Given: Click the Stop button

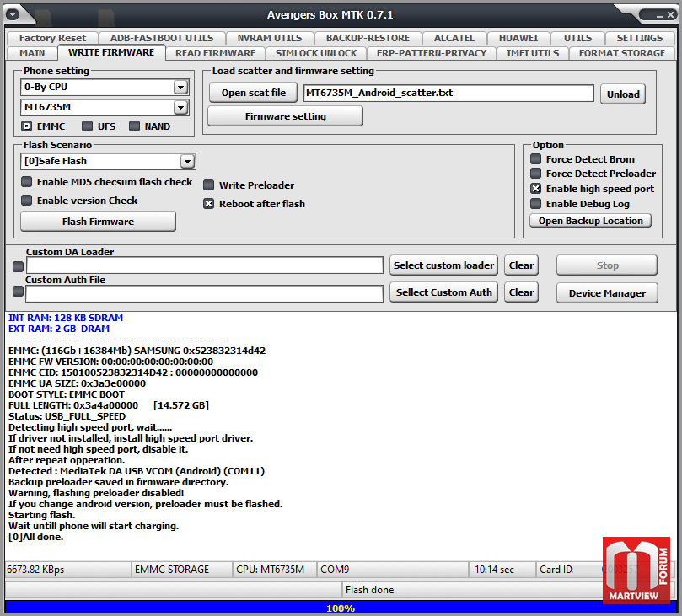Looking at the screenshot, I should [x=607, y=265].
